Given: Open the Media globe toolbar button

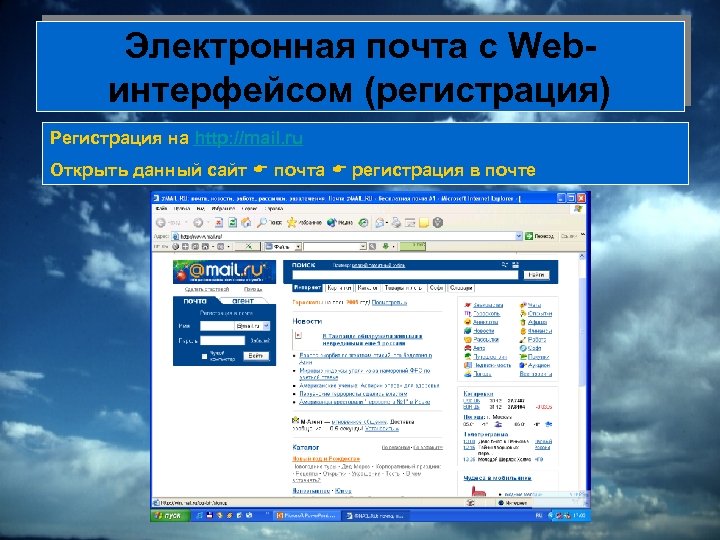Looking at the screenshot, I should pyautogui.click(x=340, y=223).
